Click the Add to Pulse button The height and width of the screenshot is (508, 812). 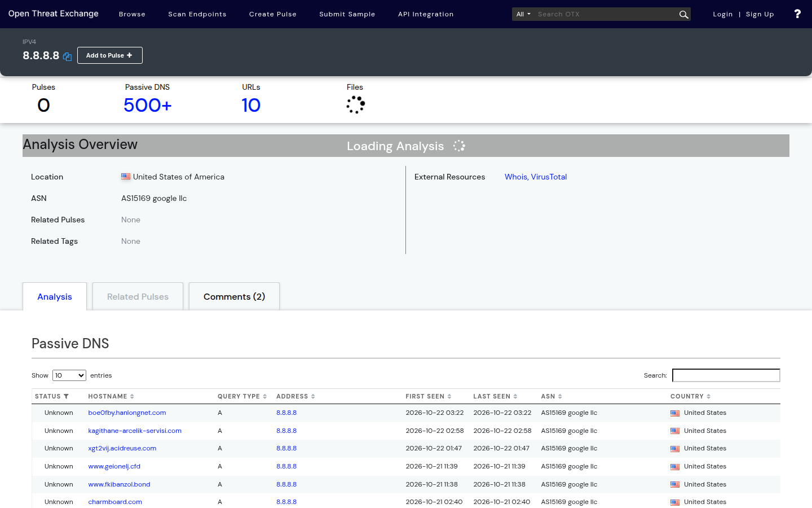point(110,55)
